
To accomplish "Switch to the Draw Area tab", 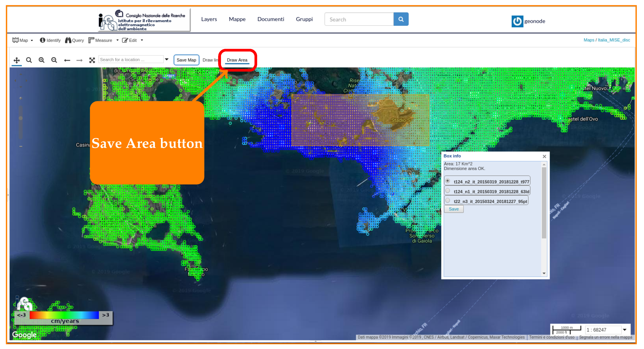I will click(237, 60).
